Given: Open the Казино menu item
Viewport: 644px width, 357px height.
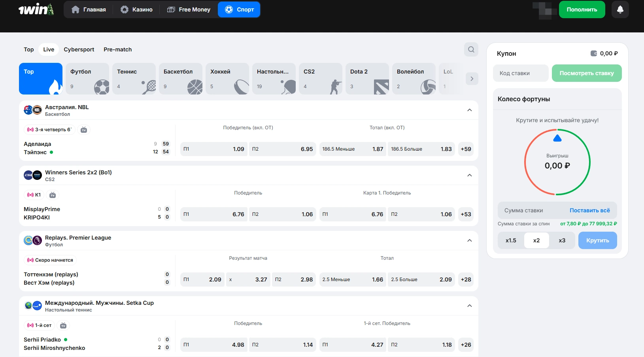Looking at the screenshot, I should click(136, 9).
